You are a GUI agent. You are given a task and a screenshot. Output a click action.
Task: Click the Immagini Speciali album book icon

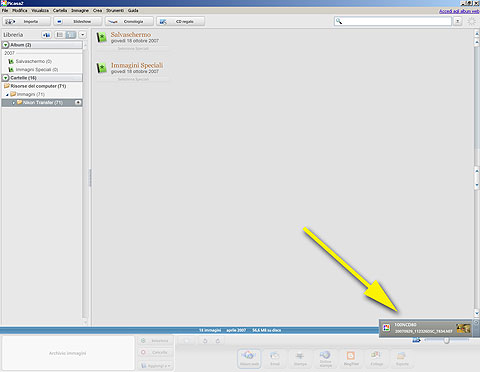101,68
